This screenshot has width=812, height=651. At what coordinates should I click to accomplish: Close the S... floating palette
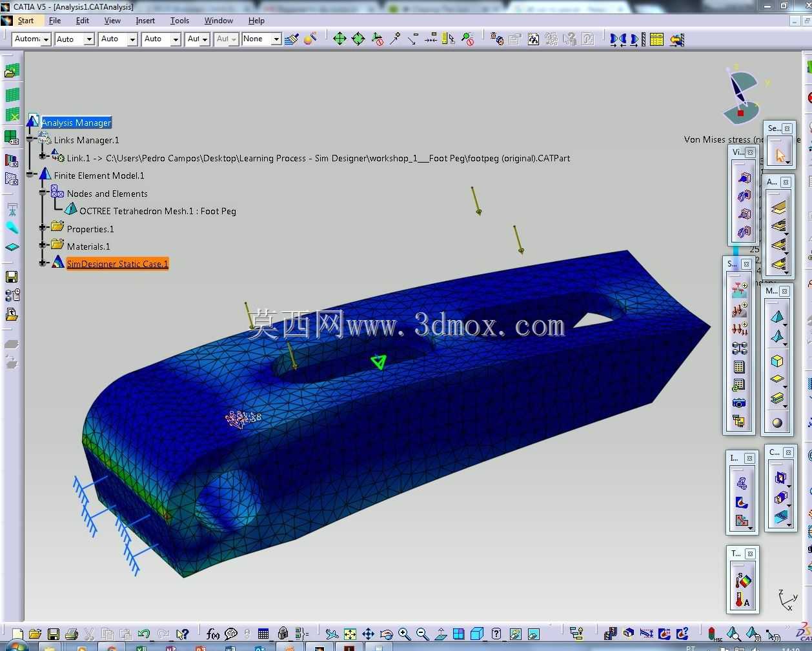[746, 264]
